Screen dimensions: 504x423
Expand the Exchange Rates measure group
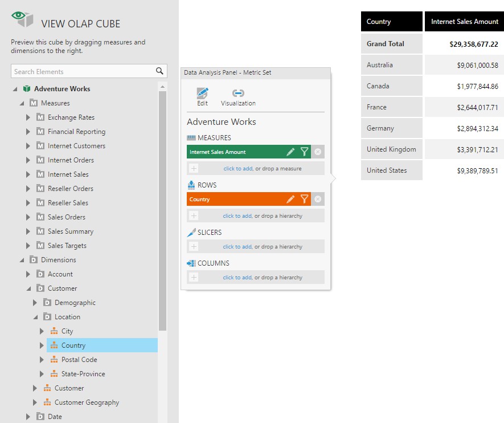(28, 117)
